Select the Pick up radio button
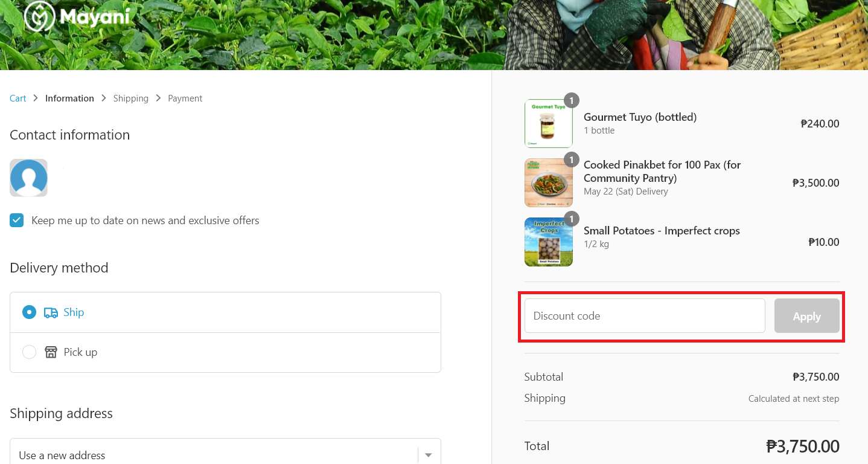 [29, 352]
